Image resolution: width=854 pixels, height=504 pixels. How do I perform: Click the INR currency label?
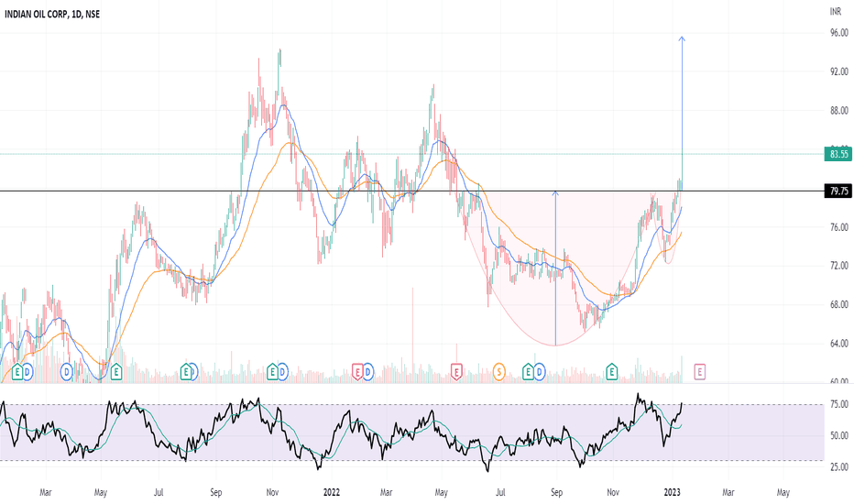point(836,11)
